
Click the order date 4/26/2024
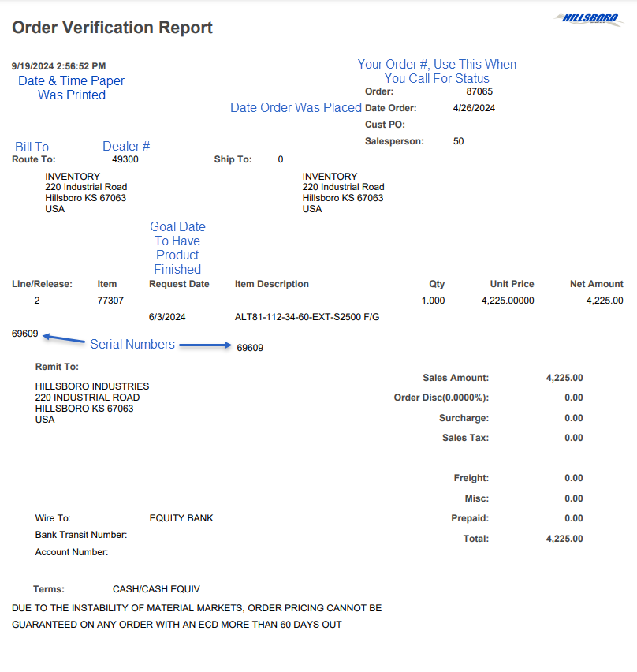tap(474, 108)
